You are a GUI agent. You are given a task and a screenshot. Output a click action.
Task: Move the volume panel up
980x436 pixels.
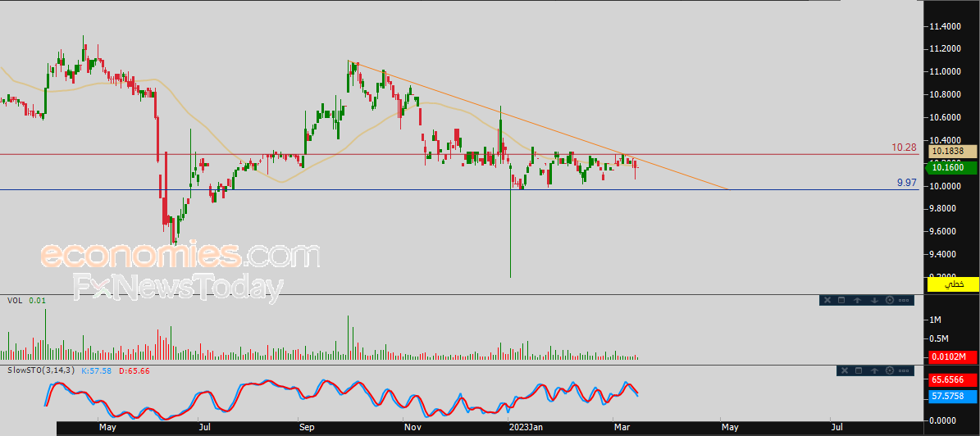pos(857,301)
